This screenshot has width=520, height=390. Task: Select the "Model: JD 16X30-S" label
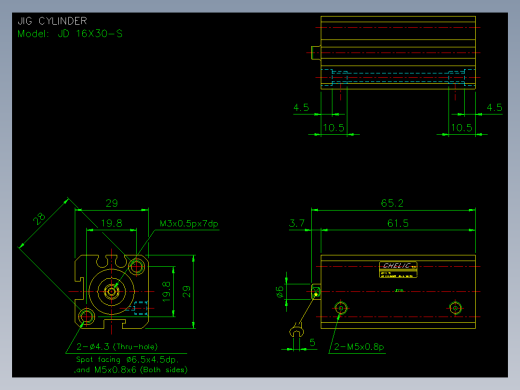70,34
